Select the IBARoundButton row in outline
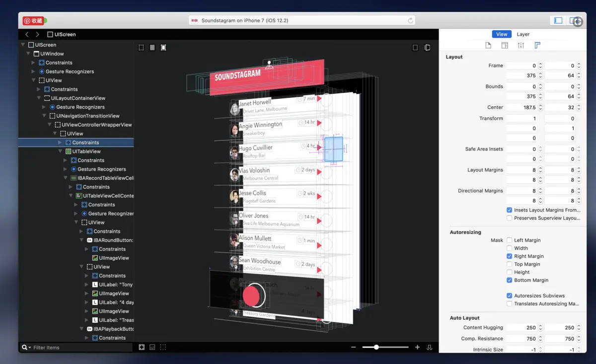This screenshot has height=364, width=596. (x=76, y=240)
